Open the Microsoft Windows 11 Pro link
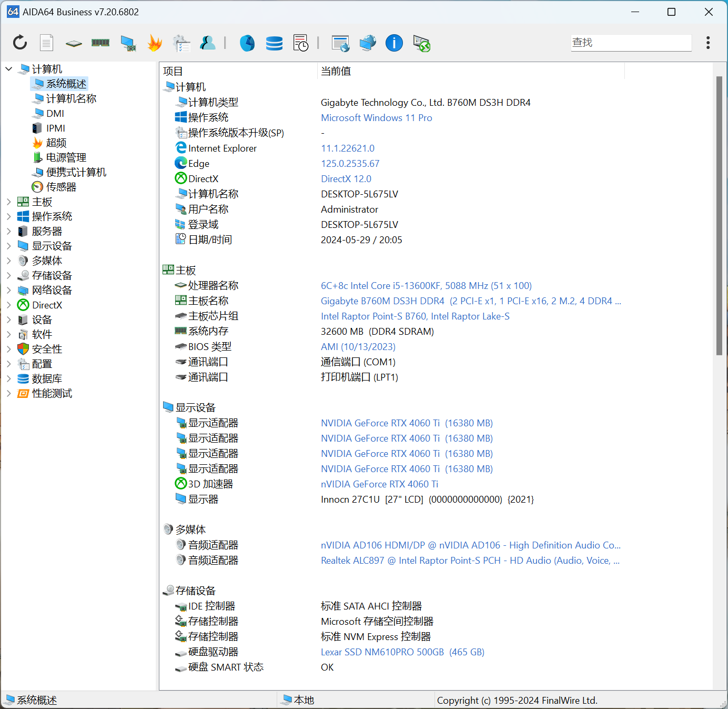Viewport: 728px width, 709px height. point(376,118)
